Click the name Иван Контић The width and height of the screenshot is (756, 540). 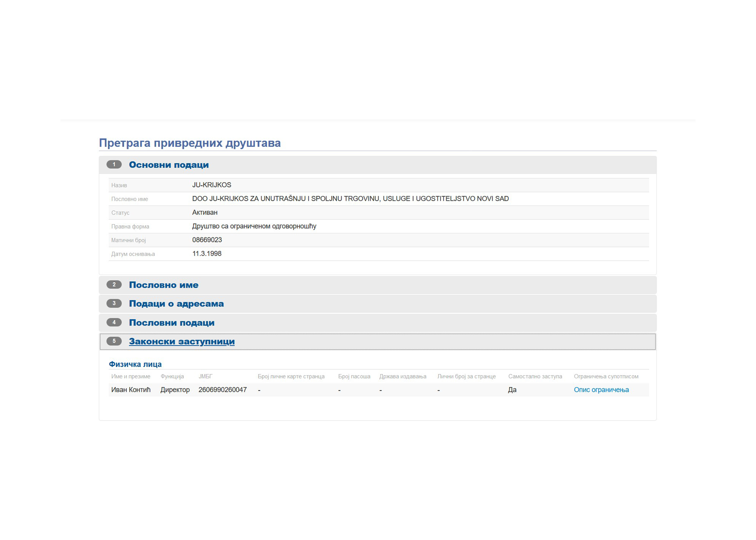[x=131, y=390]
